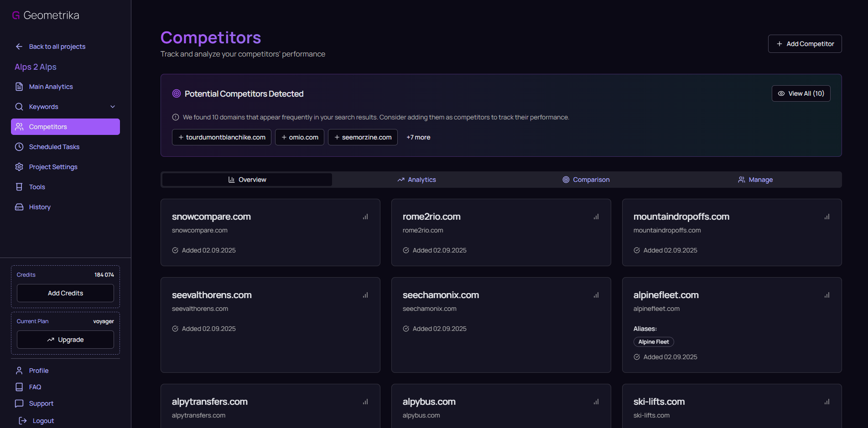Click stats icon on seechamonix.com card
The height and width of the screenshot is (428, 868).
pyautogui.click(x=596, y=295)
